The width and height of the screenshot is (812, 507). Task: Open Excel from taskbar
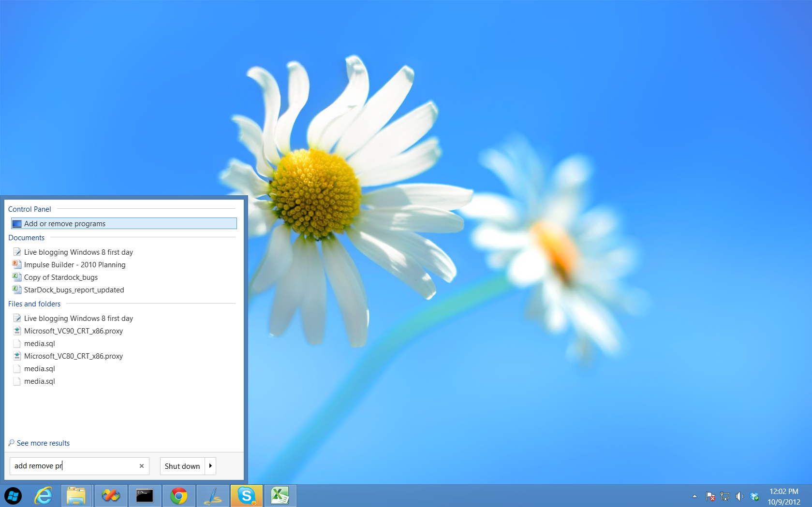coord(280,496)
